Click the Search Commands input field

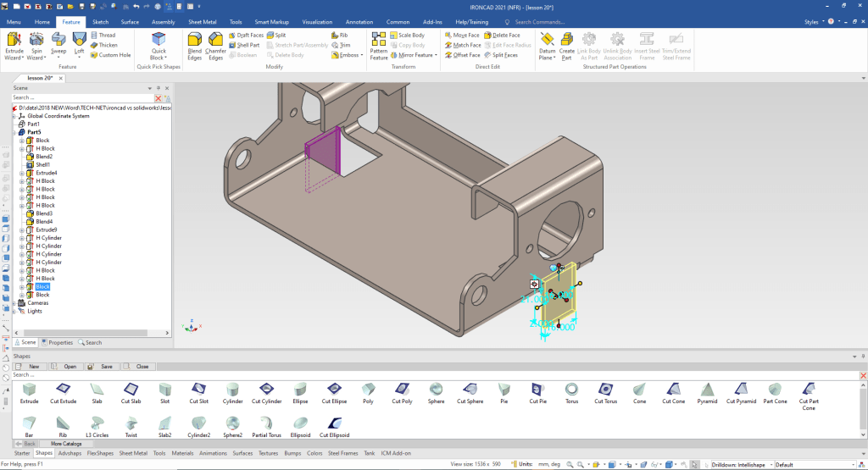click(x=551, y=21)
